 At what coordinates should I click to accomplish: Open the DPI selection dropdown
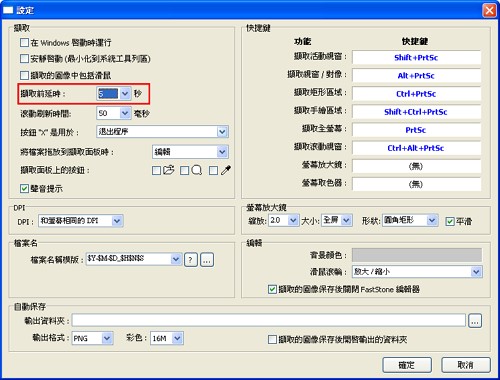click(x=117, y=221)
